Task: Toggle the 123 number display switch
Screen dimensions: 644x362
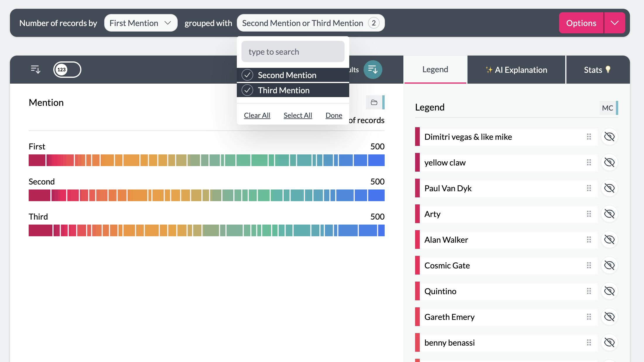Action: tap(67, 70)
